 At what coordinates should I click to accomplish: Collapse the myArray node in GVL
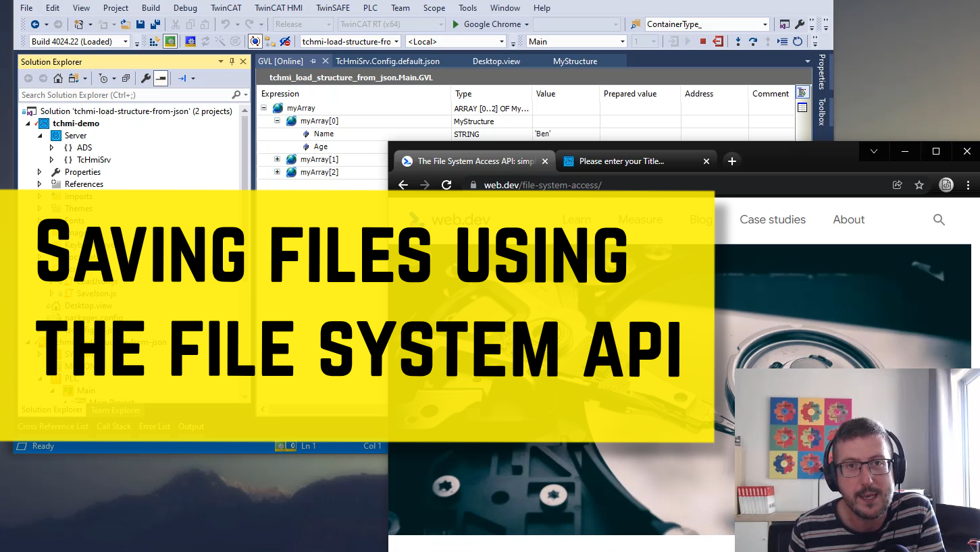click(264, 108)
